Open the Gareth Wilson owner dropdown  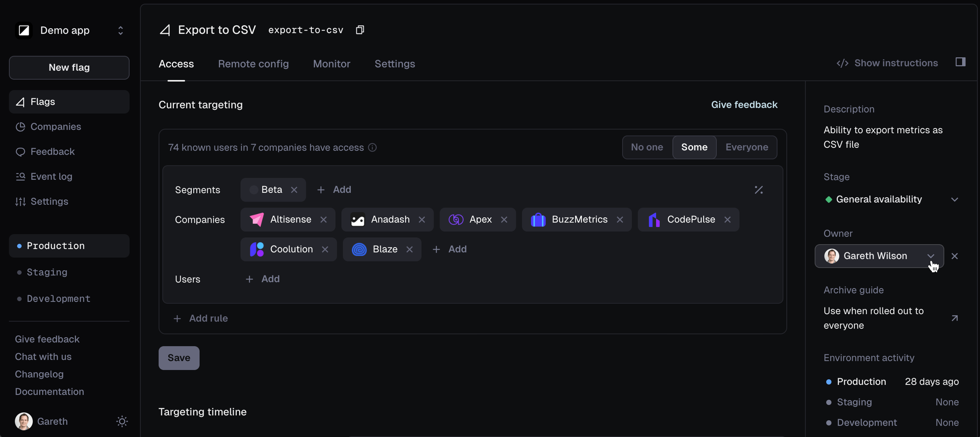(879, 256)
